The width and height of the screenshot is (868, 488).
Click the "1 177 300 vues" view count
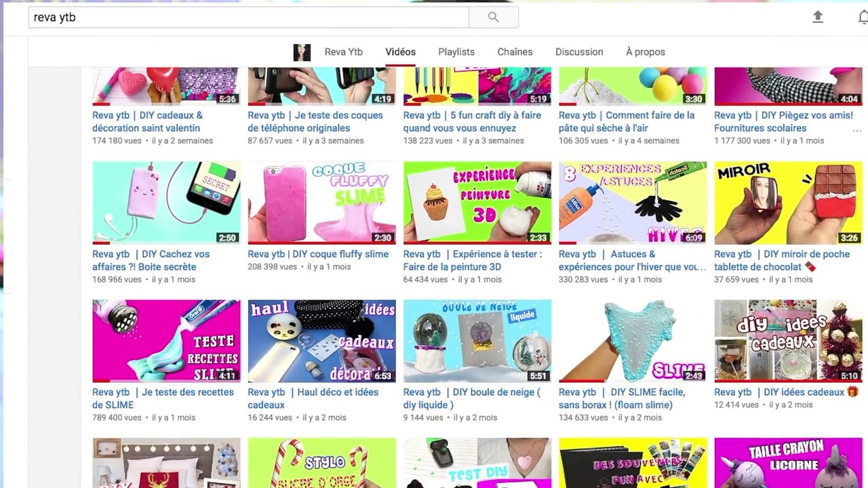(x=742, y=141)
